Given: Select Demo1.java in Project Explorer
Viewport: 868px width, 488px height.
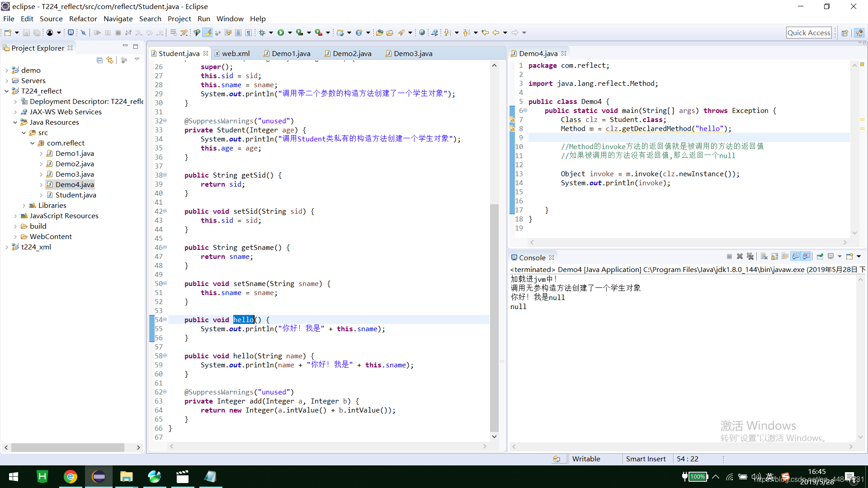Looking at the screenshot, I should coord(70,154).
